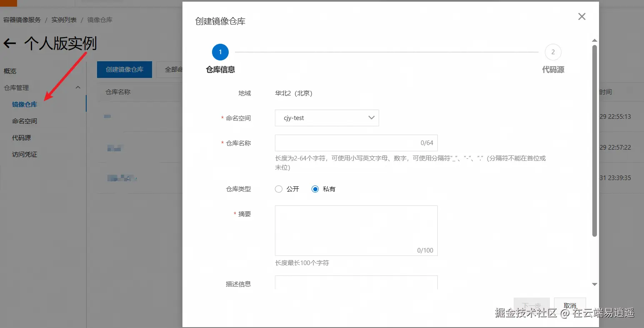The width and height of the screenshot is (644, 328).
Task: Click the timestamp 31 23:39:35
Action: [615, 178]
